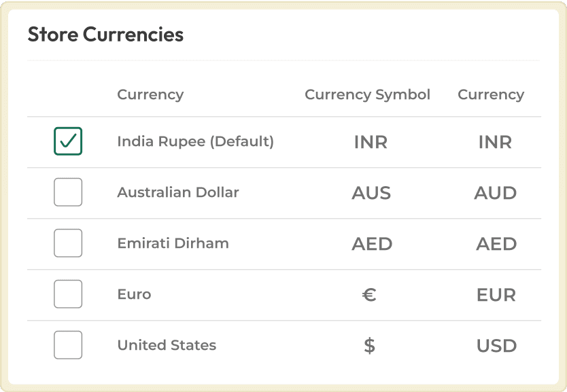
Task: Select the Euro currency name
Action: coord(134,294)
